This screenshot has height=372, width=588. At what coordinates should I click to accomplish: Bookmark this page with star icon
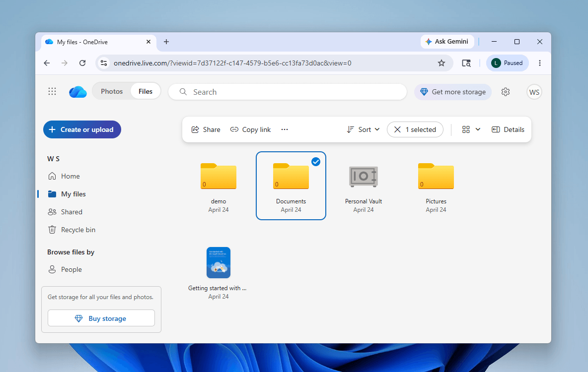pos(441,63)
